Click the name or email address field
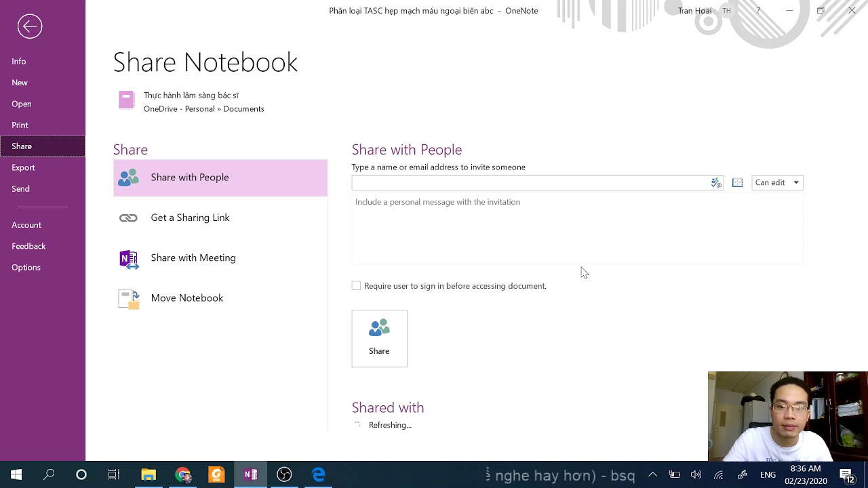This screenshot has height=488, width=868. (530, 182)
